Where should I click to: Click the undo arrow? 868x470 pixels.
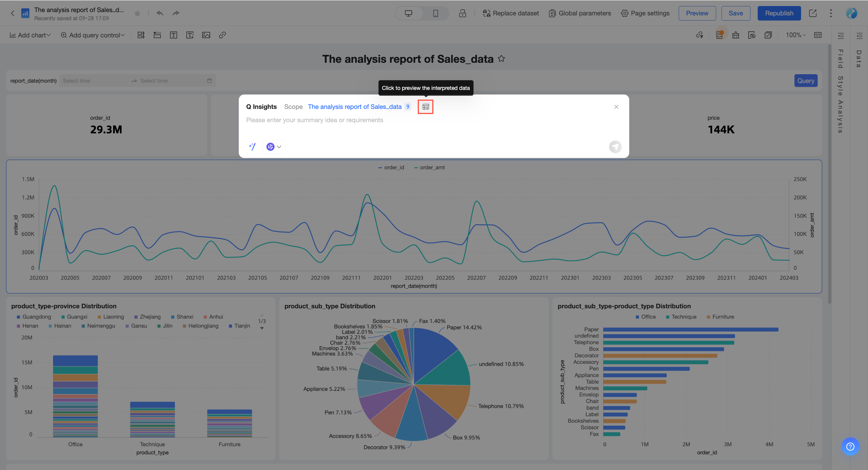pyautogui.click(x=160, y=13)
